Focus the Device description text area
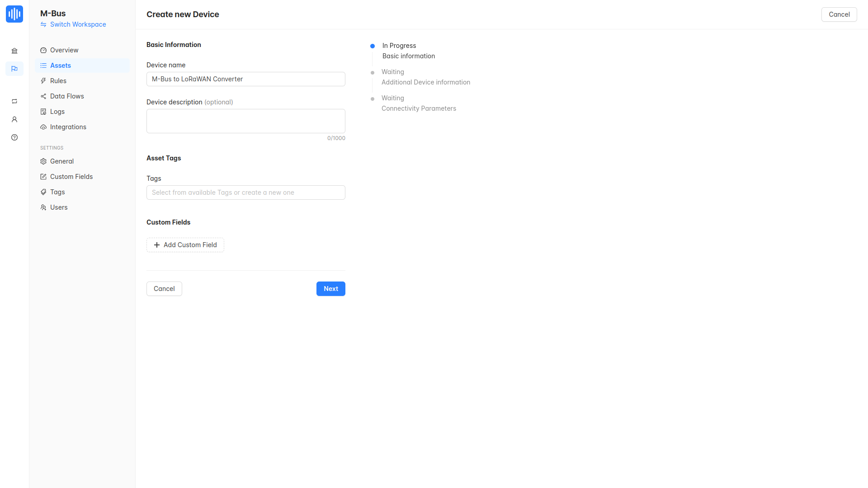This screenshot has width=868, height=488. click(x=245, y=121)
